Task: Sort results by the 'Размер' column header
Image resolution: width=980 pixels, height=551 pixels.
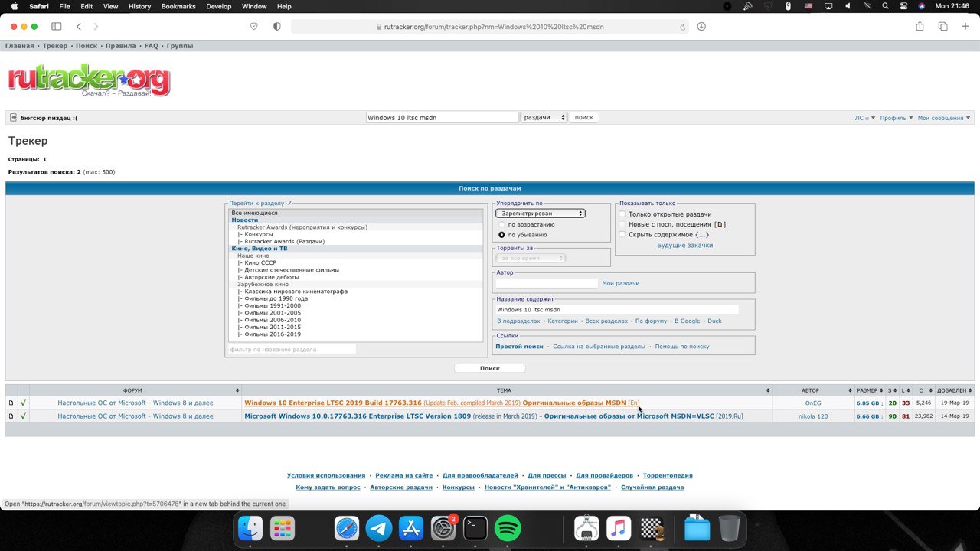Action: (869, 390)
